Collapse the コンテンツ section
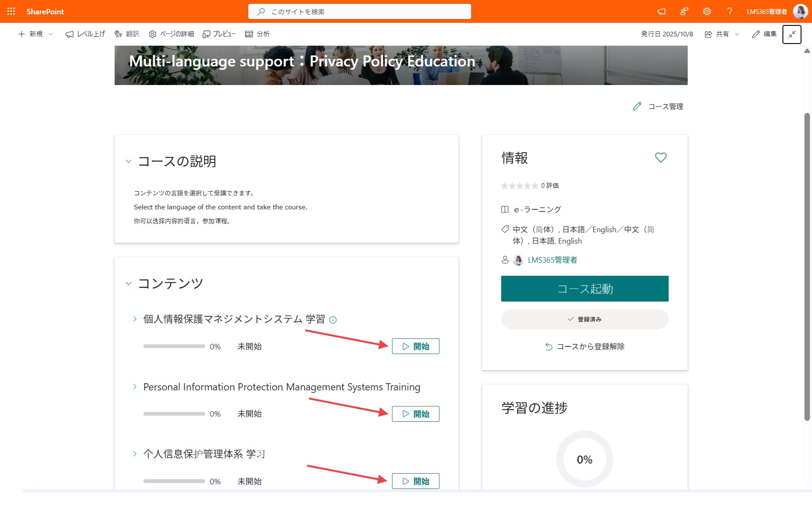This screenshot has width=812, height=505. [129, 283]
